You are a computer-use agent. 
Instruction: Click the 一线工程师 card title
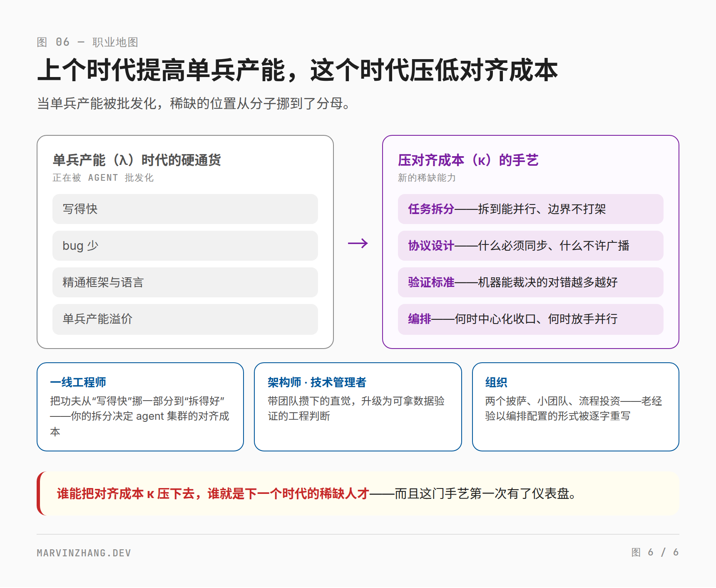click(78, 382)
